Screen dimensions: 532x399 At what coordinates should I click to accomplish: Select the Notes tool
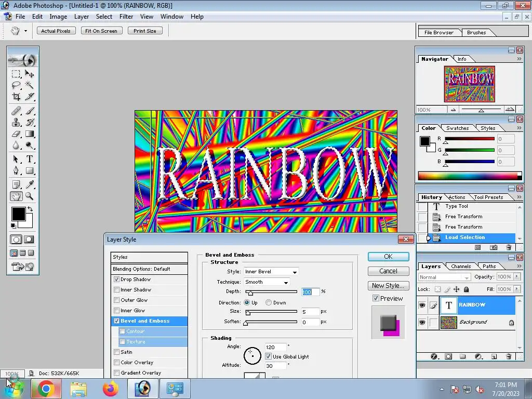pos(16,184)
